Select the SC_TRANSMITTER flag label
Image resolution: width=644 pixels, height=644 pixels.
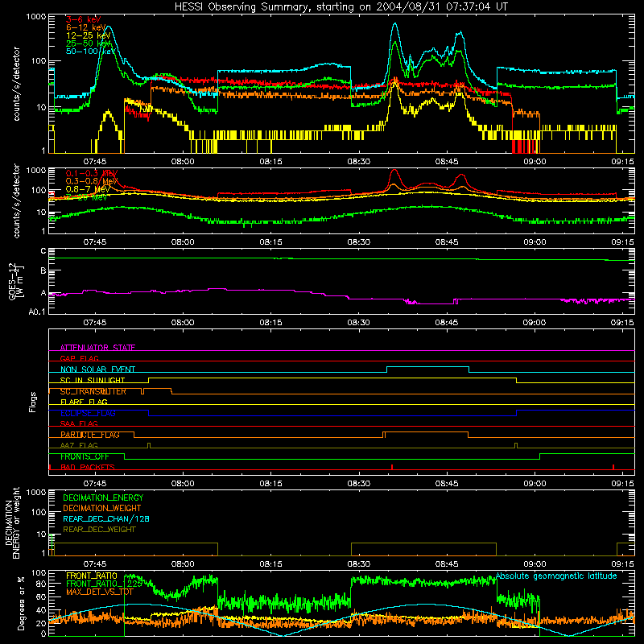pos(93,391)
